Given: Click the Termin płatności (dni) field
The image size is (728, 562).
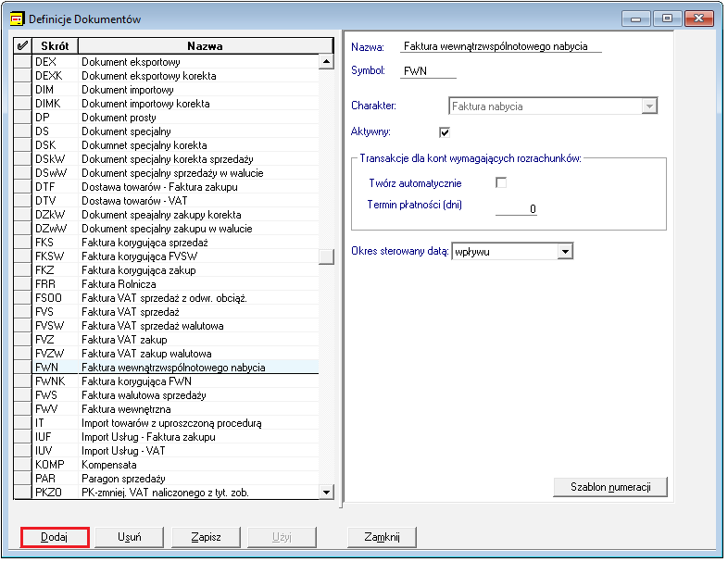Looking at the screenshot, I should pos(516,209).
